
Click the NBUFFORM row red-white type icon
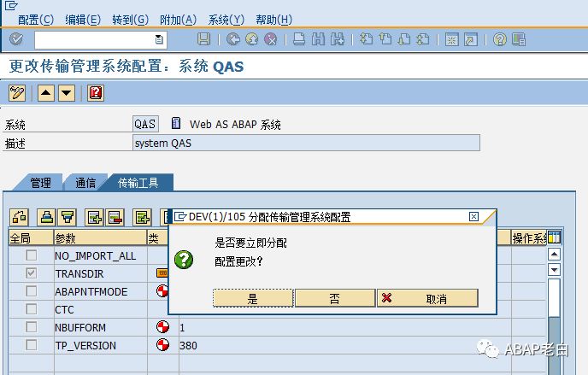(x=162, y=326)
